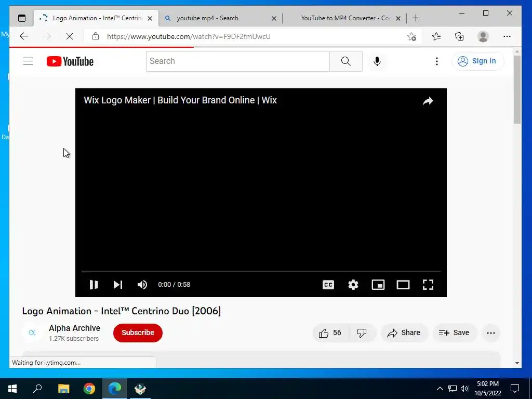This screenshot has height=399, width=532.
Task: Open the browser profile menu
Action: point(483,36)
